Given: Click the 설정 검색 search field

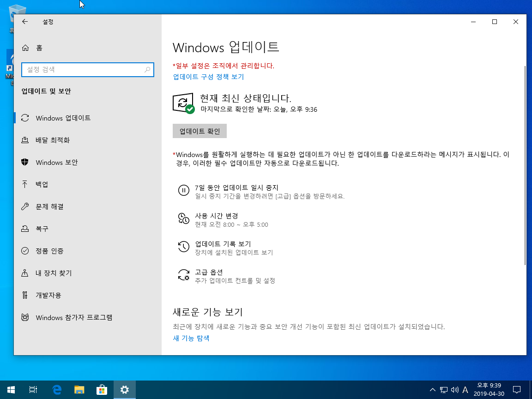Looking at the screenshot, I should [x=88, y=70].
